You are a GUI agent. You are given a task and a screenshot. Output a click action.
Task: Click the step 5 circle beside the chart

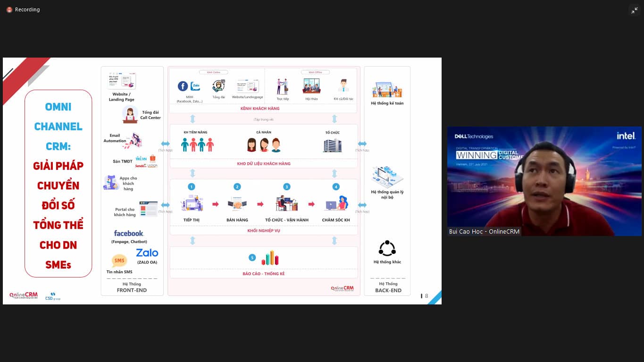[x=252, y=258]
